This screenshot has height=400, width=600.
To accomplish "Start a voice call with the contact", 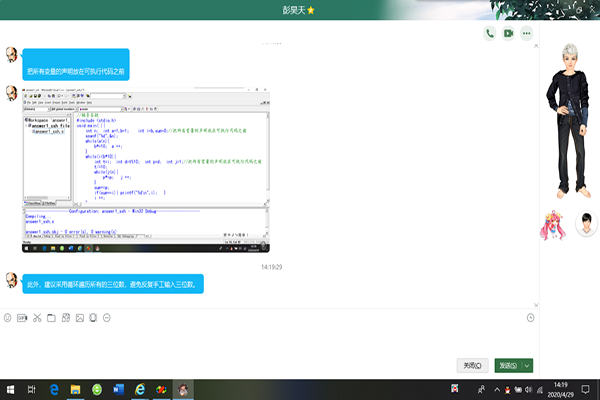I will point(490,33).
